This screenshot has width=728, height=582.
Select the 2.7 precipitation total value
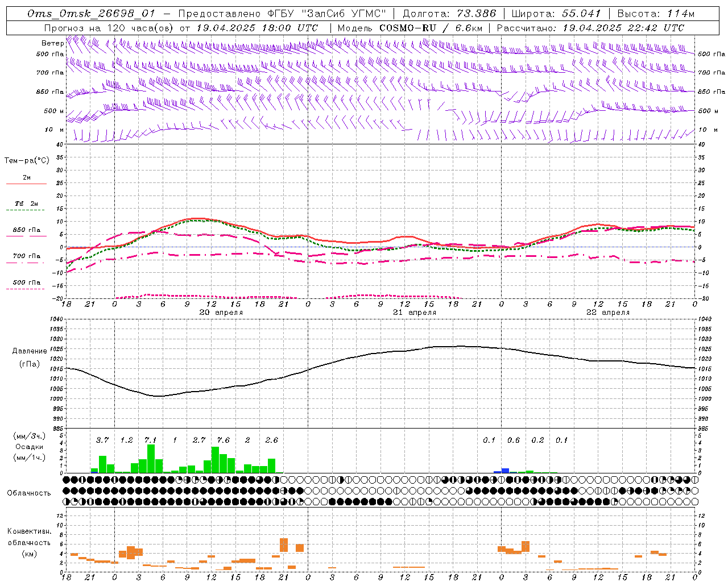pyautogui.click(x=198, y=440)
